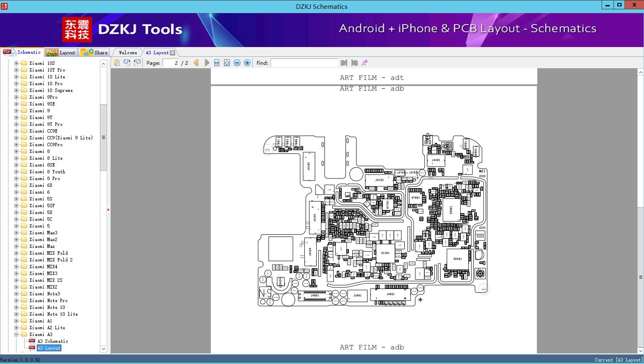Click the Xiaomi Max2 folder icon
This screenshot has height=364, width=644.
(x=24, y=239)
